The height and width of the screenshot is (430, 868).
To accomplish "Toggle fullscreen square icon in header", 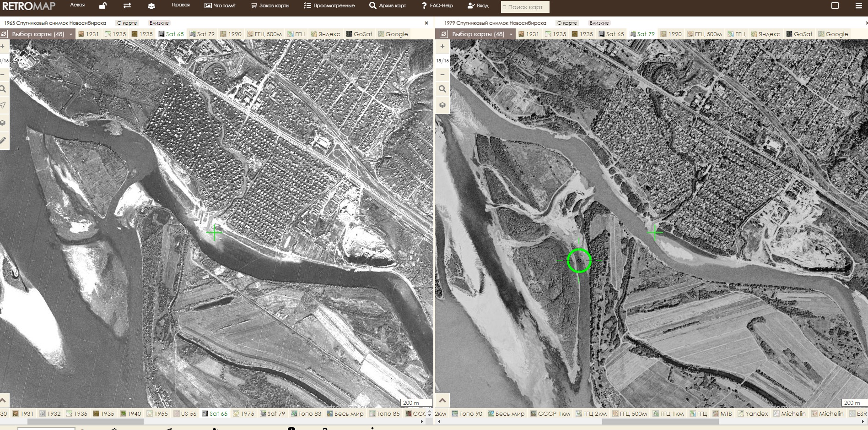I will [x=835, y=6].
